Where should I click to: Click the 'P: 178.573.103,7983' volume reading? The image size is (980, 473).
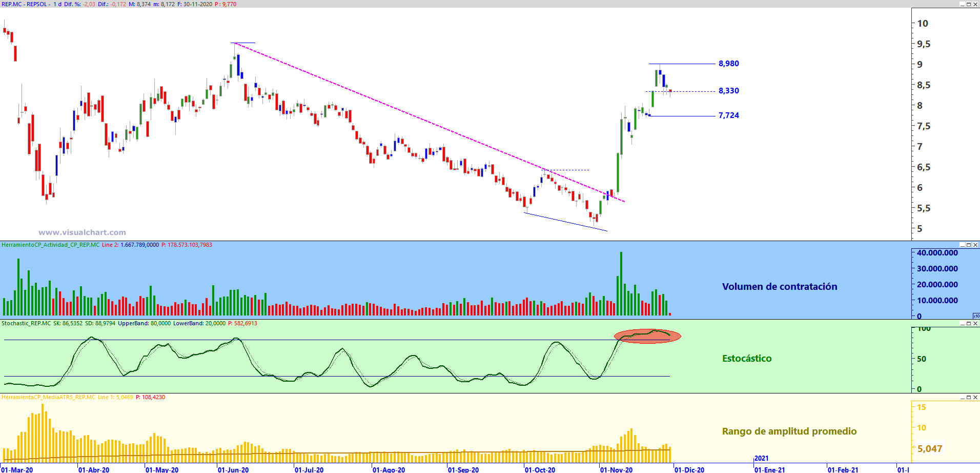pos(187,245)
